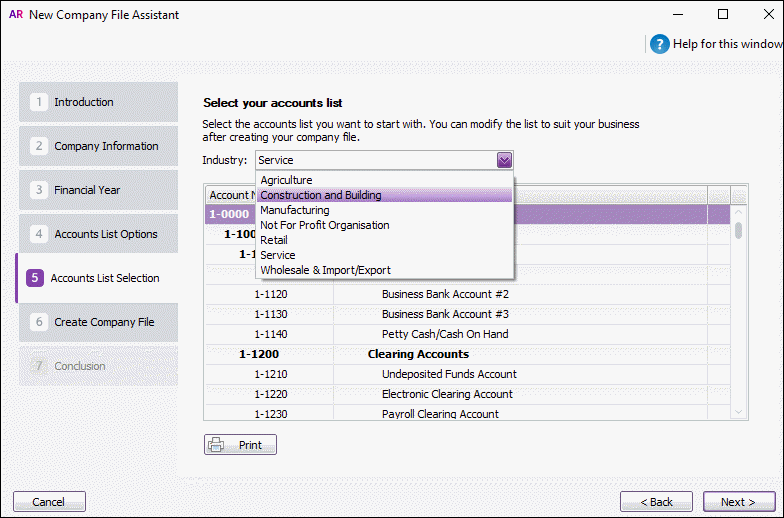The image size is (784, 518).
Task: Jump to Create Company File step
Action: (97, 322)
